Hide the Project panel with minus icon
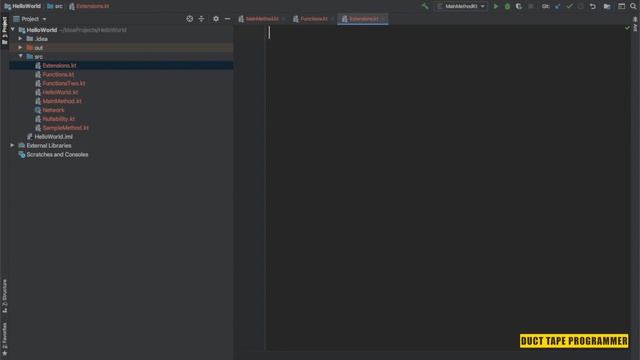640x360 pixels. pos(227,19)
